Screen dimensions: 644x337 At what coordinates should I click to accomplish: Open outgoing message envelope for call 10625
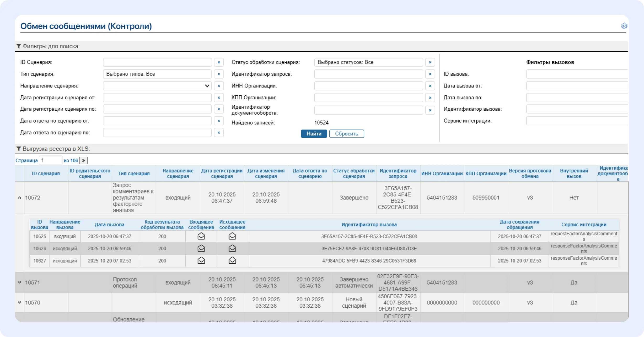[232, 236]
